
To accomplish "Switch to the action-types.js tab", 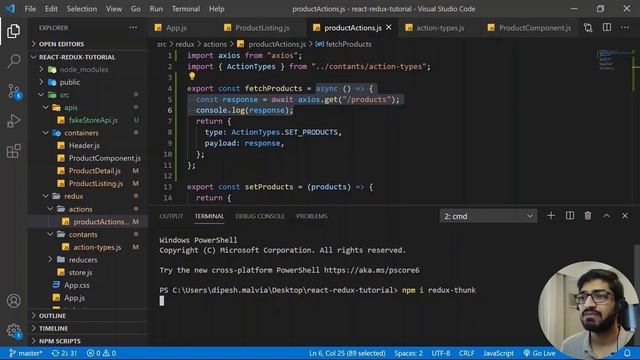I will coord(440,28).
